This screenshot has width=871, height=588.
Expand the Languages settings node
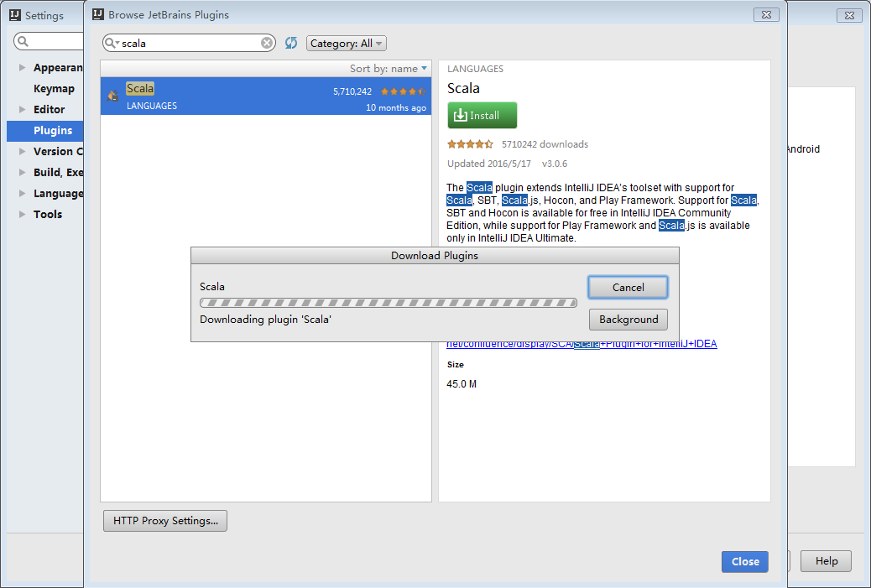(22, 193)
